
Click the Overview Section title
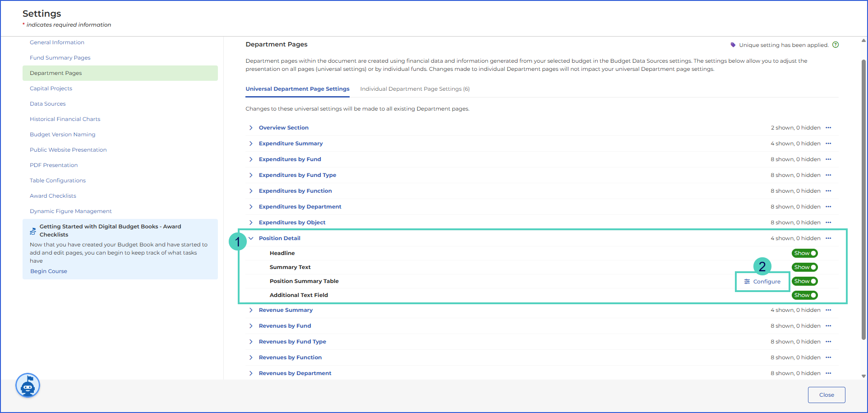284,128
